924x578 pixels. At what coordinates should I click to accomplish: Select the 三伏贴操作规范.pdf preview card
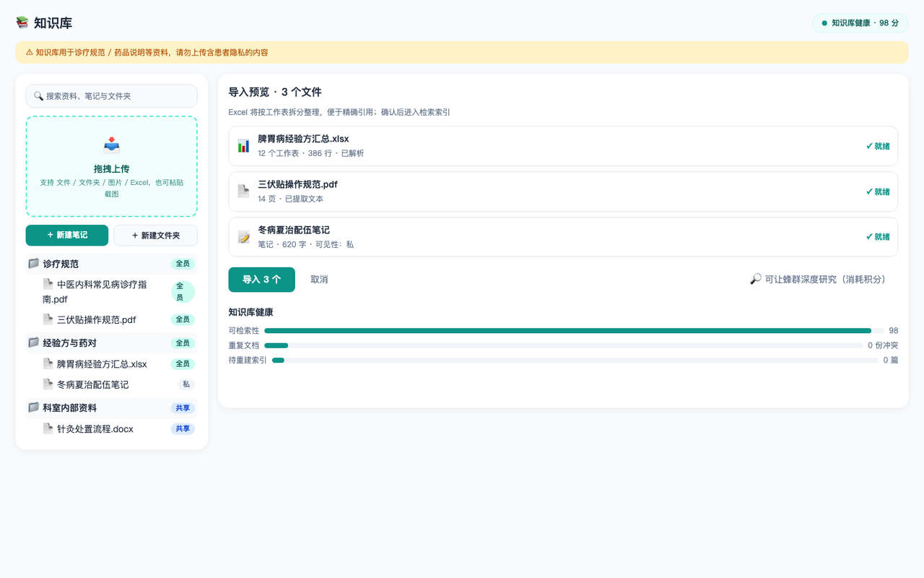click(563, 191)
